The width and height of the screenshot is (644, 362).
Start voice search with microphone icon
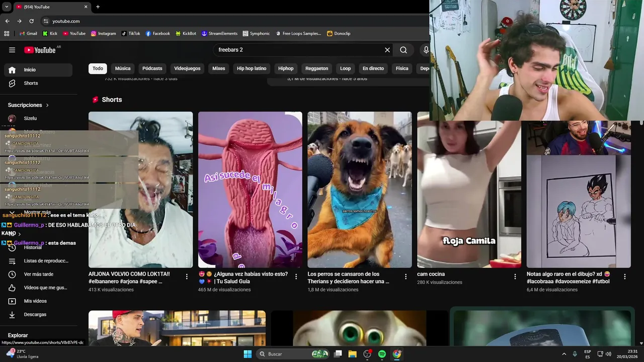[x=426, y=50]
